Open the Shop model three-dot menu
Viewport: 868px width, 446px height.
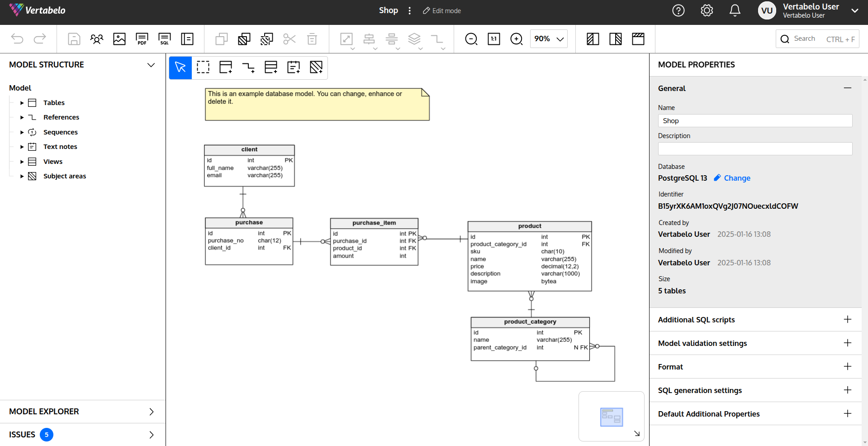point(409,10)
